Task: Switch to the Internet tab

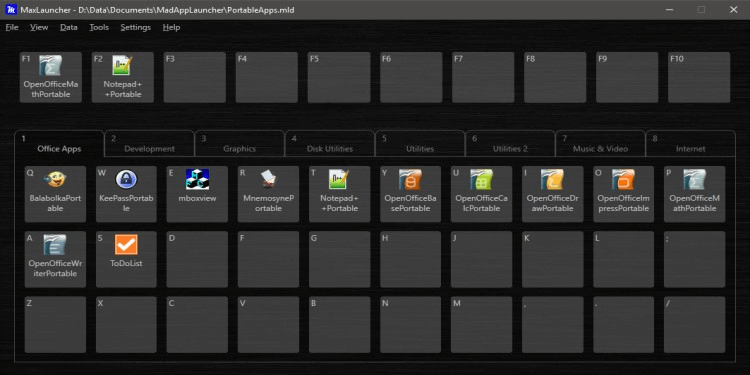Action: point(691,143)
